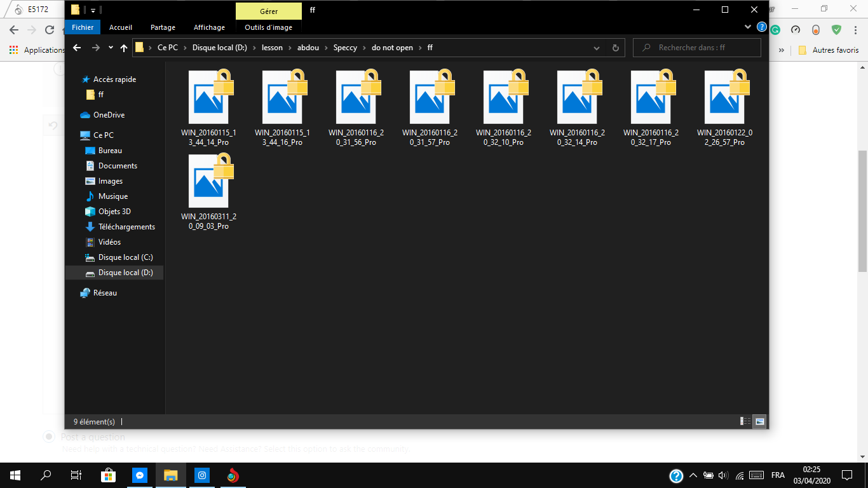Select WIN_20160116_20_32_17_Pro locked image
Image resolution: width=868 pixels, height=488 pixels.
coord(651,107)
